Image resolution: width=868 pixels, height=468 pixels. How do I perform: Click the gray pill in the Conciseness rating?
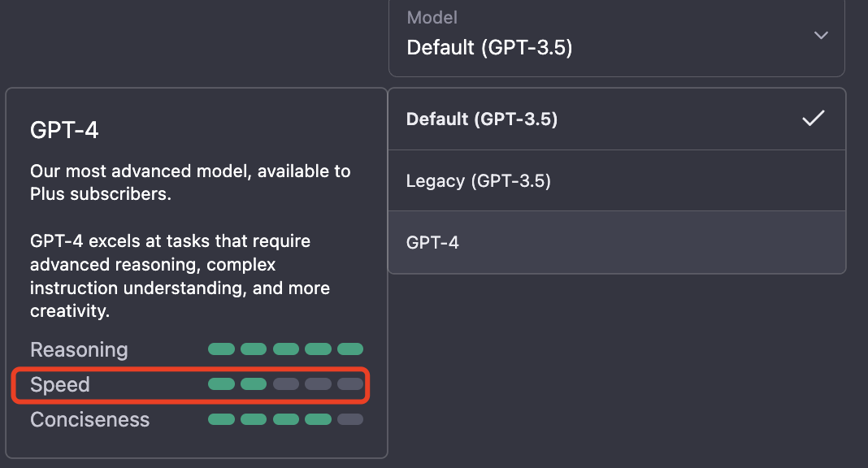pyautogui.click(x=350, y=419)
